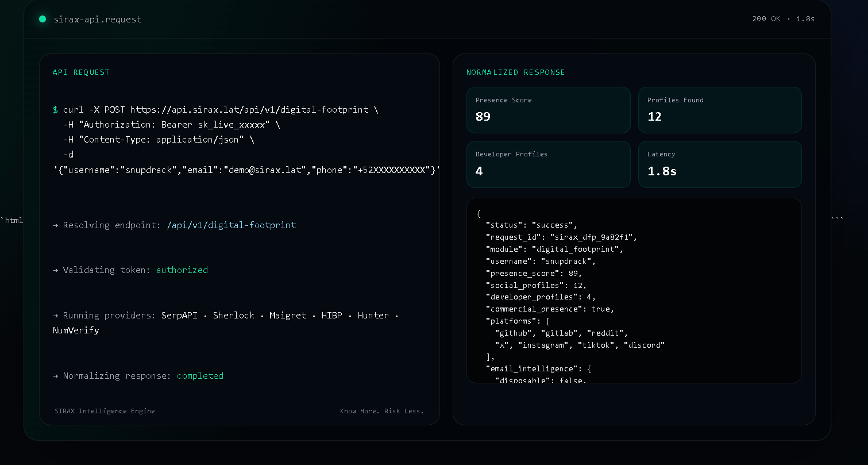Open the Presence Score card showing 89
Viewport: 868px width, 465px height.
[x=549, y=110]
